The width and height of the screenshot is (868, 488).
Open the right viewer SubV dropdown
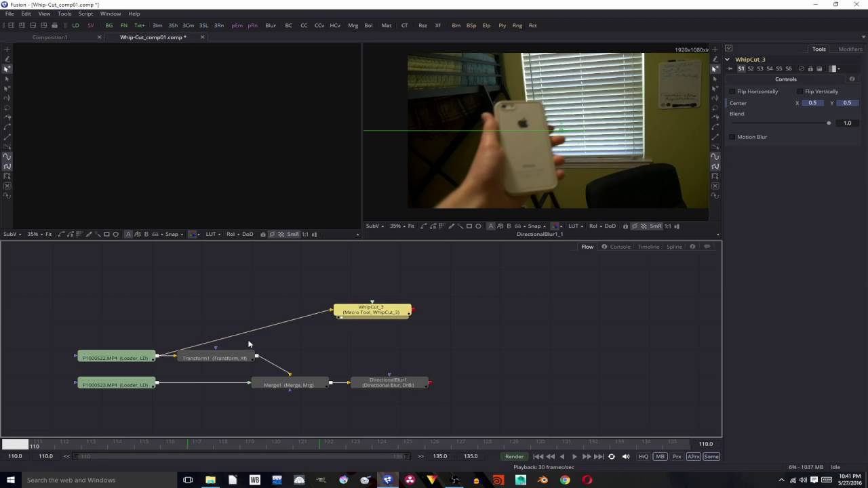tap(375, 226)
